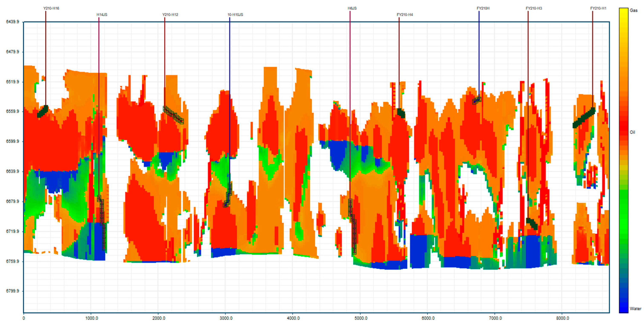This screenshot has height=325, width=644.
Task: Select the FY210H well label
Action: point(483,8)
